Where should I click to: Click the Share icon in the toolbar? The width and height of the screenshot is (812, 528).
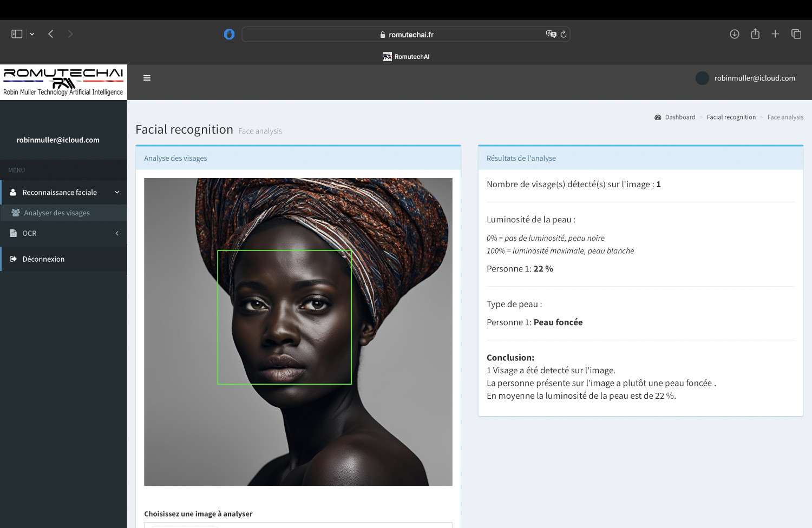pos(755,34)
